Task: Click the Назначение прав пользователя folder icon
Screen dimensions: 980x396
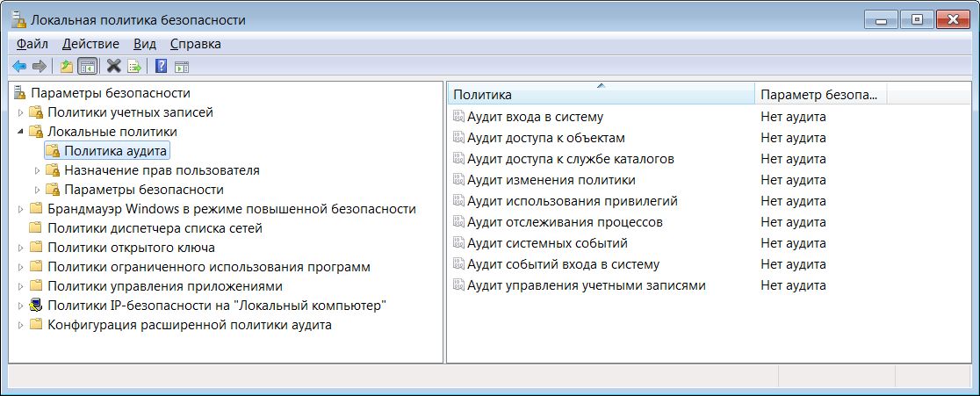Action: click(53, 170)
